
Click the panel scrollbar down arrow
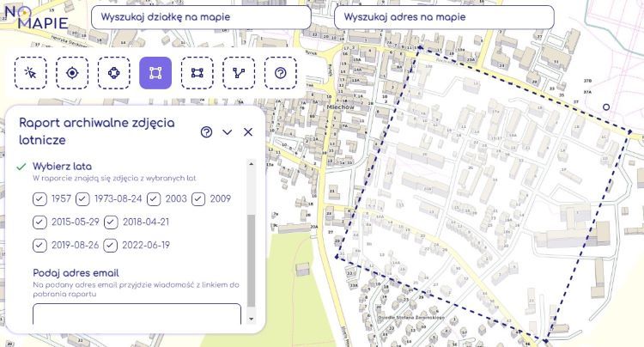click(252, 319)
